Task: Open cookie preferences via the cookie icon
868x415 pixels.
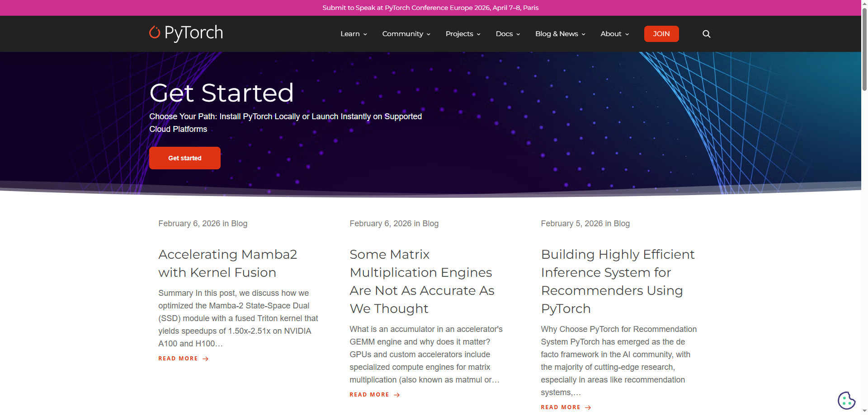Action: 847,400
